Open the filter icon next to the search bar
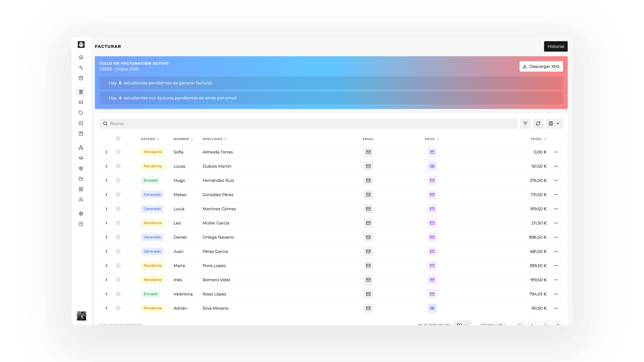Viewport: 644px width, 362px height. pyautogui.click(x=525, y=123)
